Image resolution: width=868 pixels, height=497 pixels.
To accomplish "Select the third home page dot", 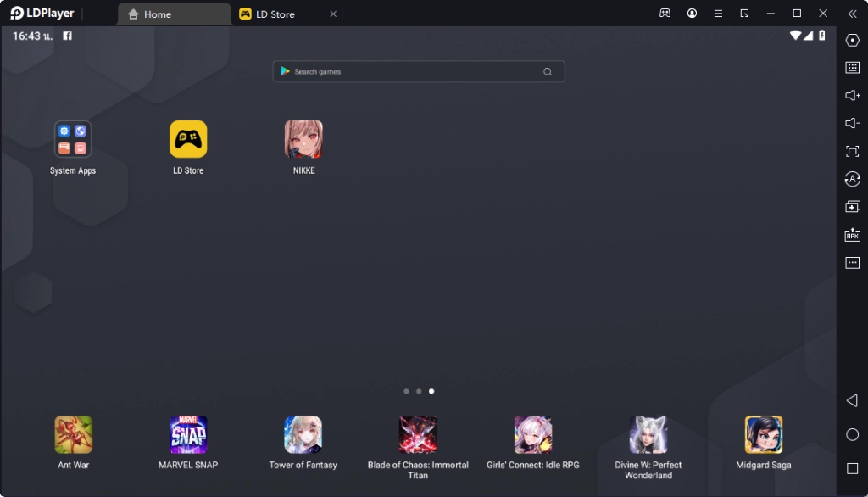I will click(x=431, y=391).
